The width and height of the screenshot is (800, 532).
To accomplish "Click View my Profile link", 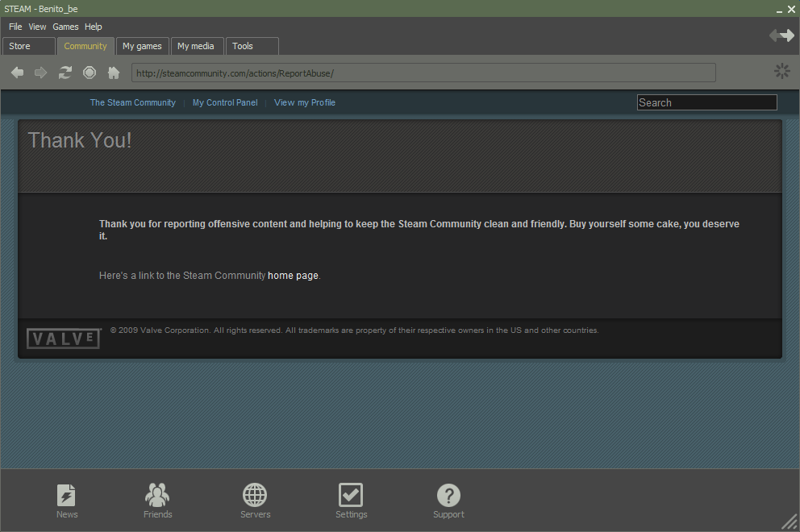I will [305, 102].
